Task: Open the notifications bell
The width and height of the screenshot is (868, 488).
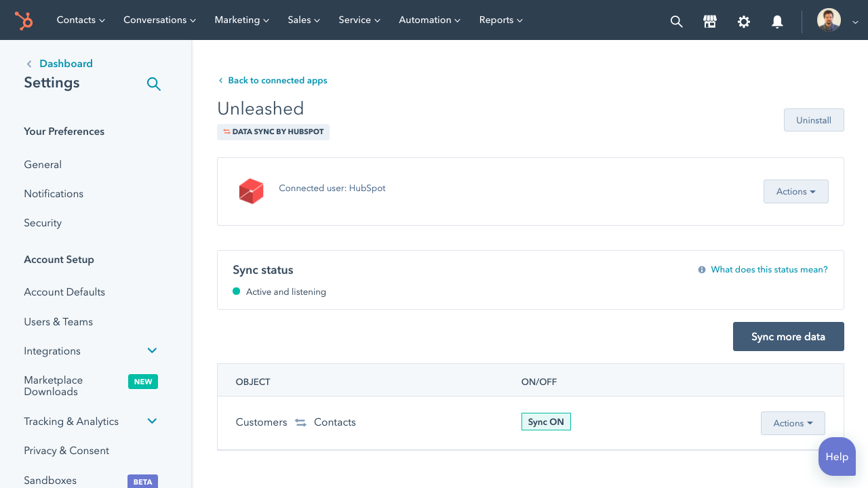Action: 777,21
